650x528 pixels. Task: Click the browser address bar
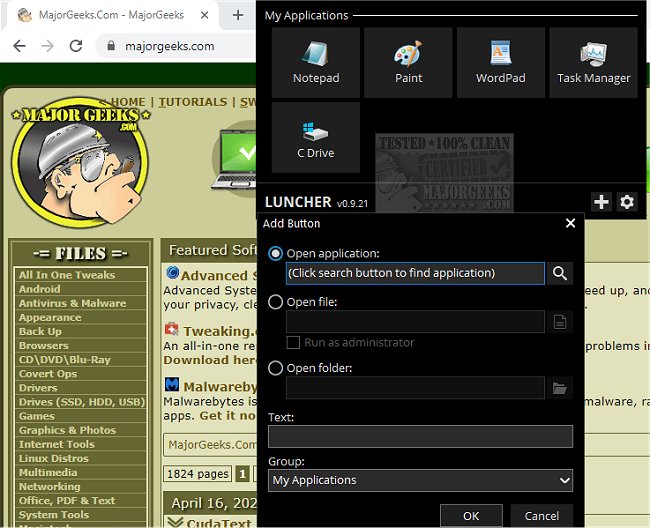[178, 46]
